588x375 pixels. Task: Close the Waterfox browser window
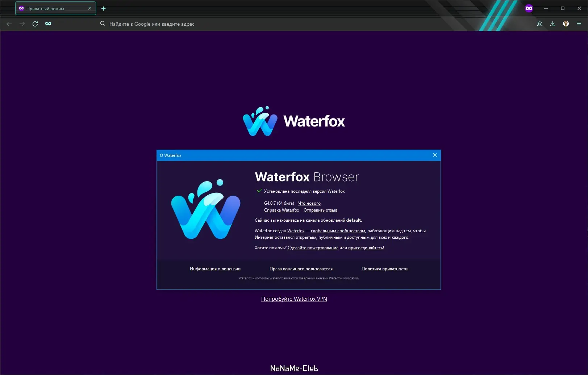point(579,8)
